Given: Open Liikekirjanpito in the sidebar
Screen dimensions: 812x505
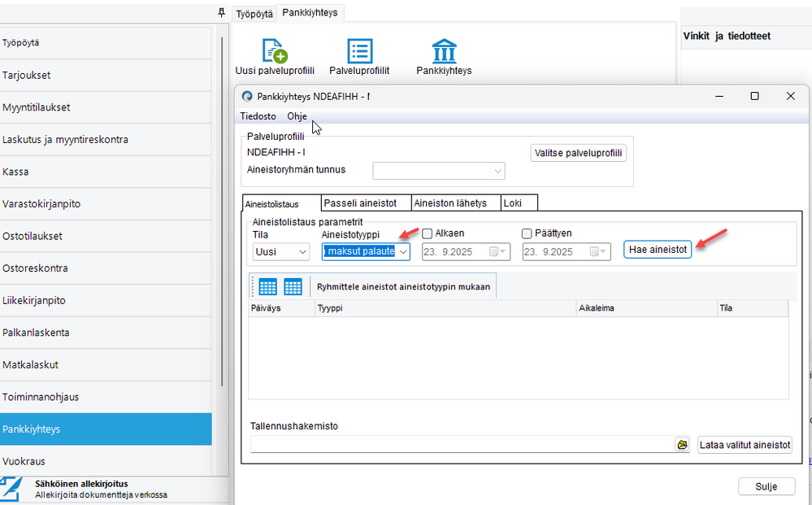Looking at the screenshot, I should 106,300.
